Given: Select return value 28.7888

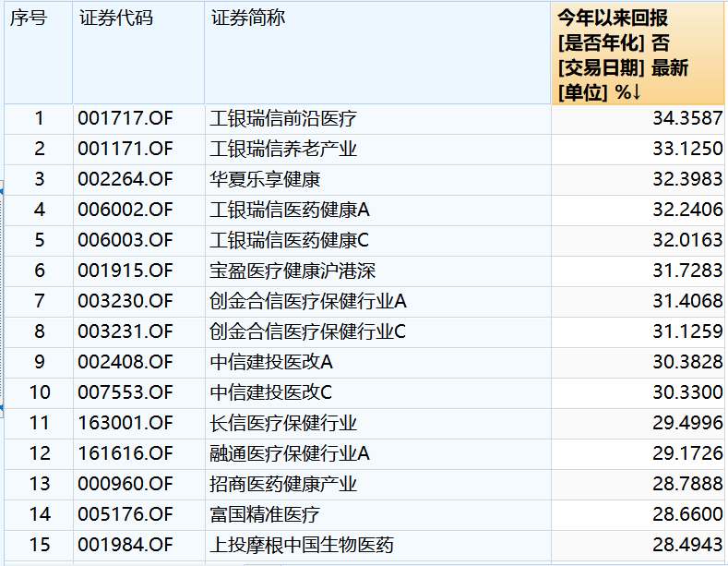Looking at the screenshot, I should pos(687,484).
